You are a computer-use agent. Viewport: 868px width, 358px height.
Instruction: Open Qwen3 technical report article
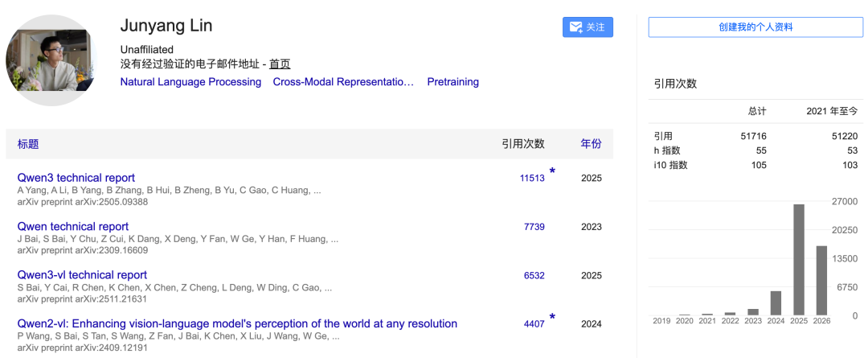(76, 178)
